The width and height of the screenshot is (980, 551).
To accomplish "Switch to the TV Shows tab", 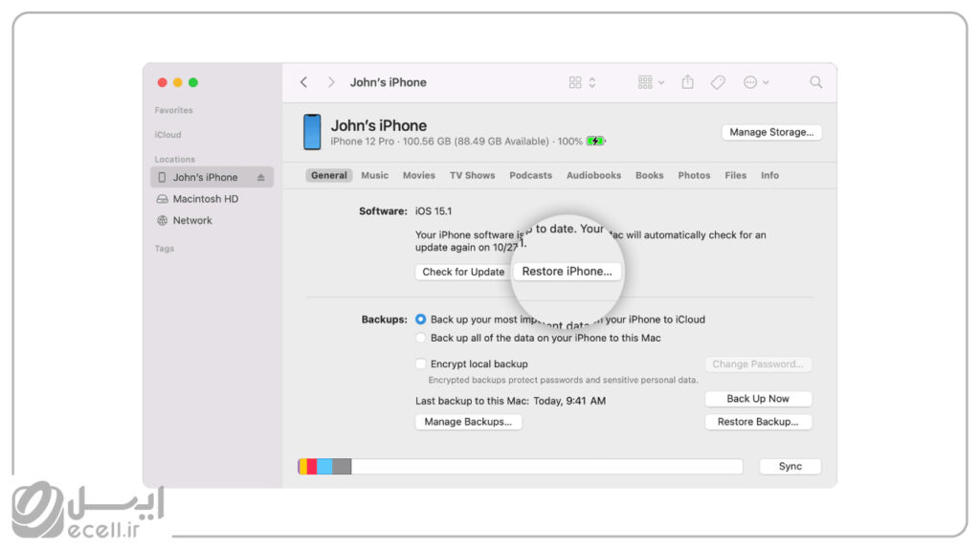I will click(472, 176).
